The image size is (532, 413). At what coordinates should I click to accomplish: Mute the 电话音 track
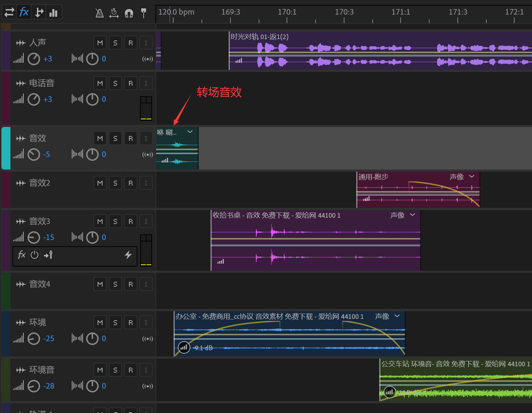coord(100,83)
